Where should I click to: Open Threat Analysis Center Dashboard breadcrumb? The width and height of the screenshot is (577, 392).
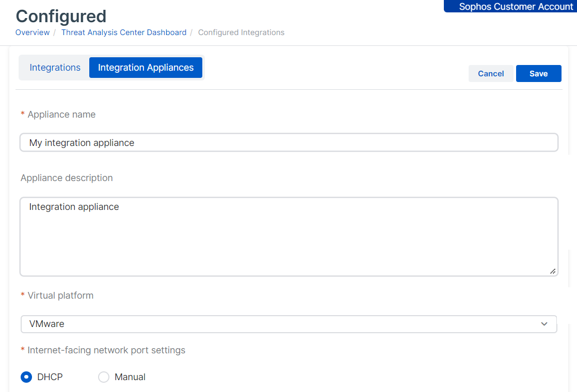click(x=123, y=32)
